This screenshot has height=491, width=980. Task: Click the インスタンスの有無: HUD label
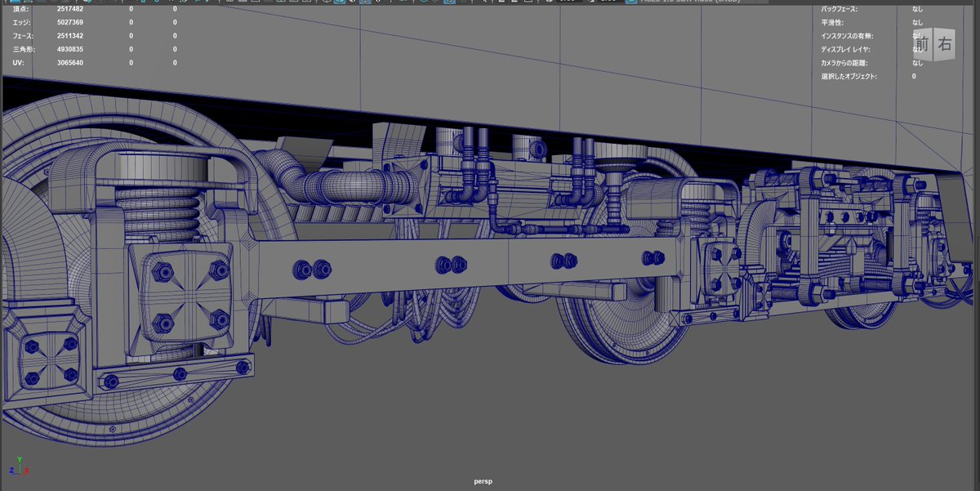pos(845,36)
